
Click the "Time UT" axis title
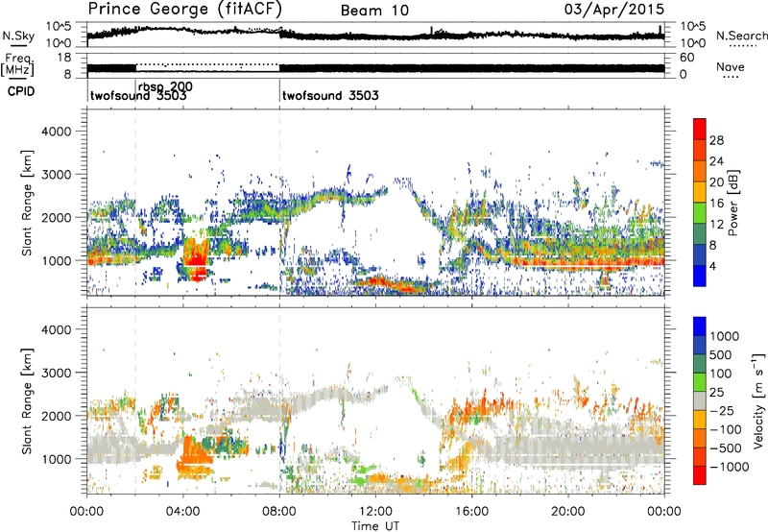point(375,526)
